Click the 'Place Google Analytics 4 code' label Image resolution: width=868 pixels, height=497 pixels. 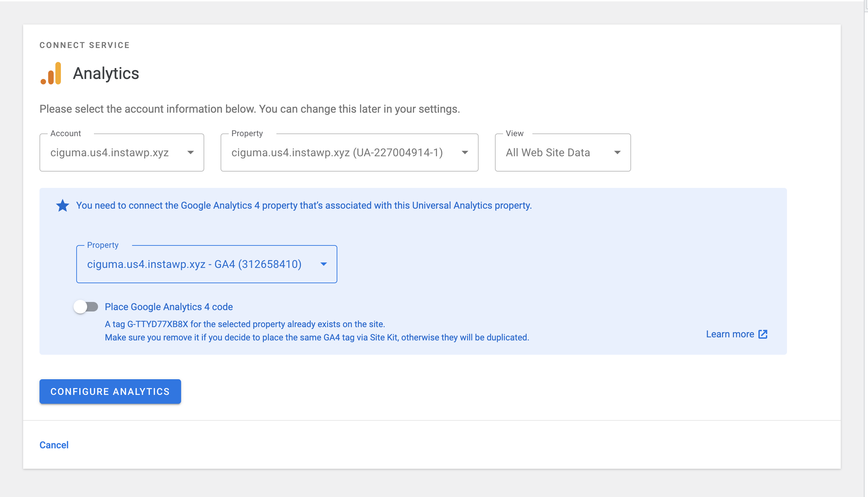pos(168,307)
